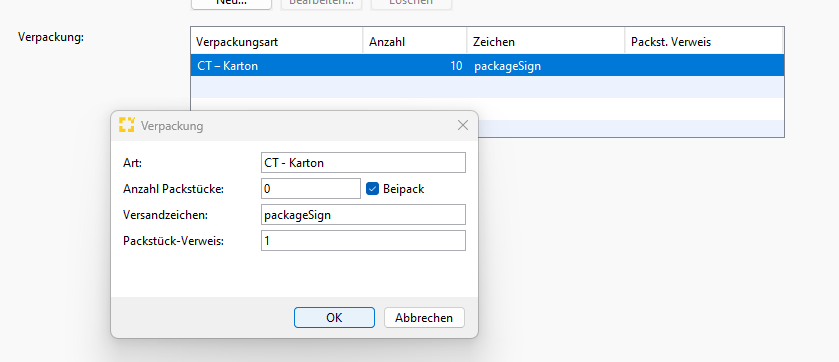Uncheck the Beipack checkbox
This screenshot has width=839, height=362.
tap(372, 188)
